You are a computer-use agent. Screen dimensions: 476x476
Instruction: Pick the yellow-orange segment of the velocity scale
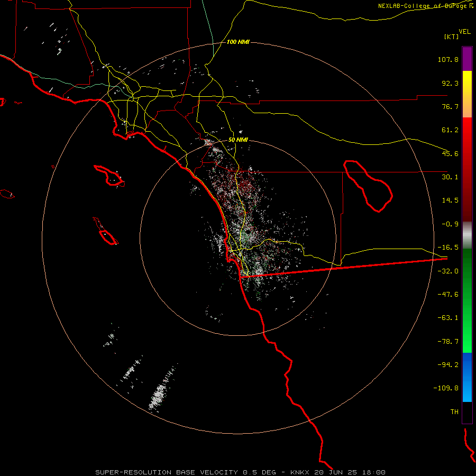coord(467,94)
